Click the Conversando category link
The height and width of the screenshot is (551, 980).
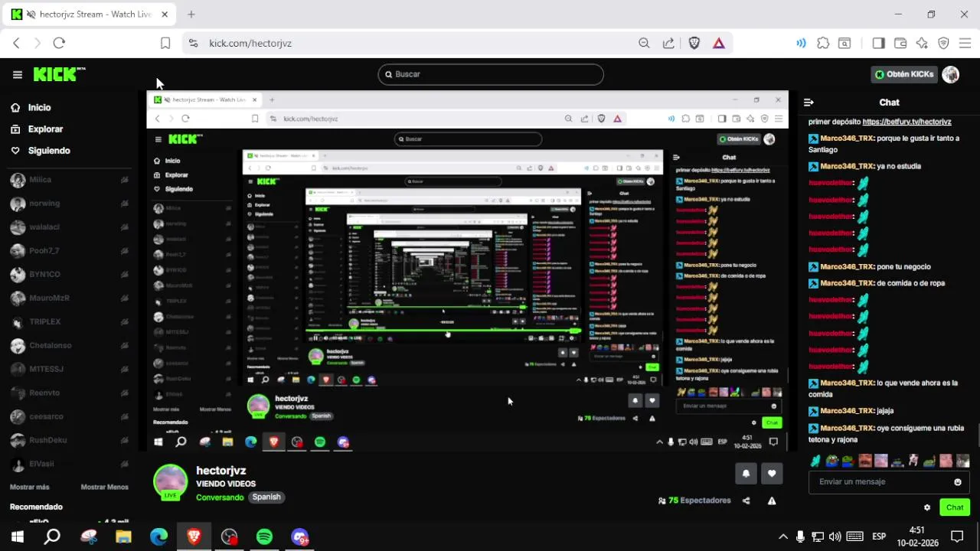coord(219,497)
